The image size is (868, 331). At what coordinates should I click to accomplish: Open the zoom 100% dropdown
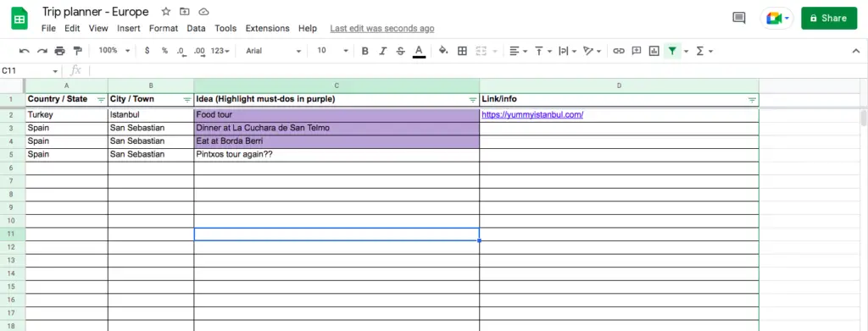pyautogui.click(x=114, y=51)
